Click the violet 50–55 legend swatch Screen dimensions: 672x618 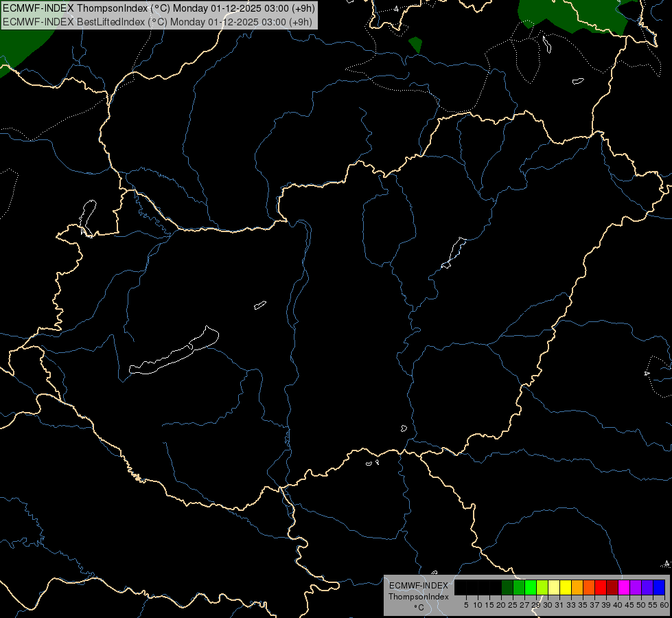(647, 587)
